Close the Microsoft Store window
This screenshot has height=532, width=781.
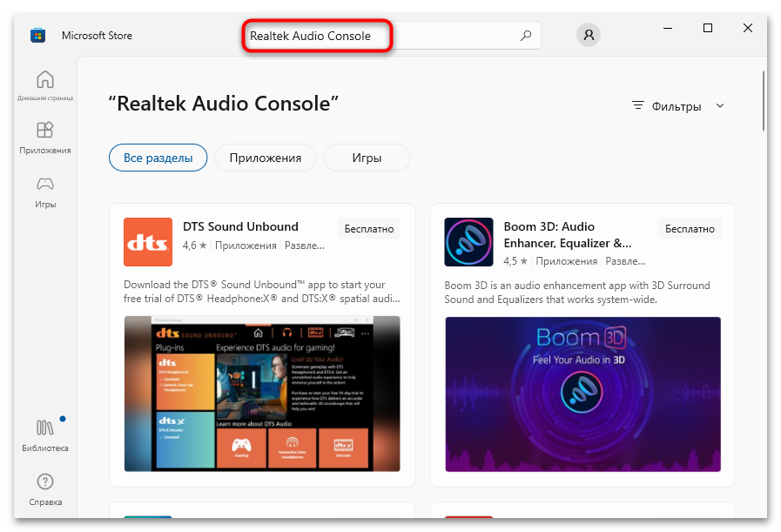pos(748,28)
